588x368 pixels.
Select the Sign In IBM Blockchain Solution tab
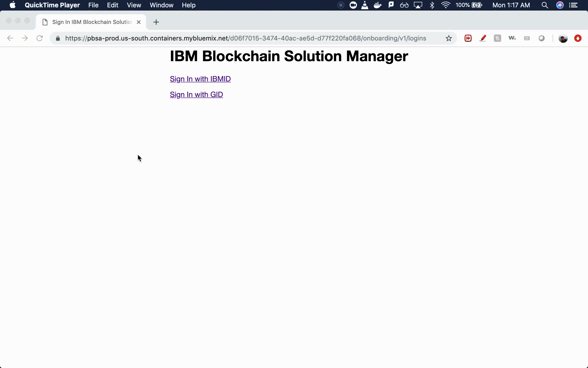[x=91, y=22]
